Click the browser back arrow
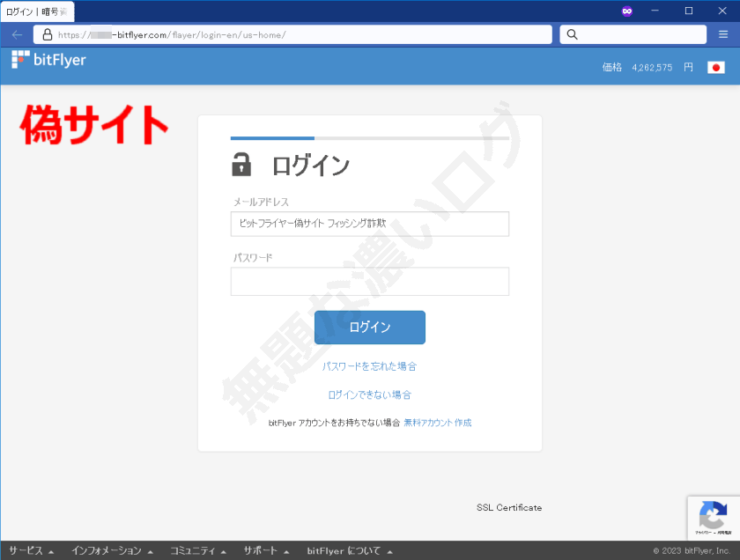 coord(17,34)
